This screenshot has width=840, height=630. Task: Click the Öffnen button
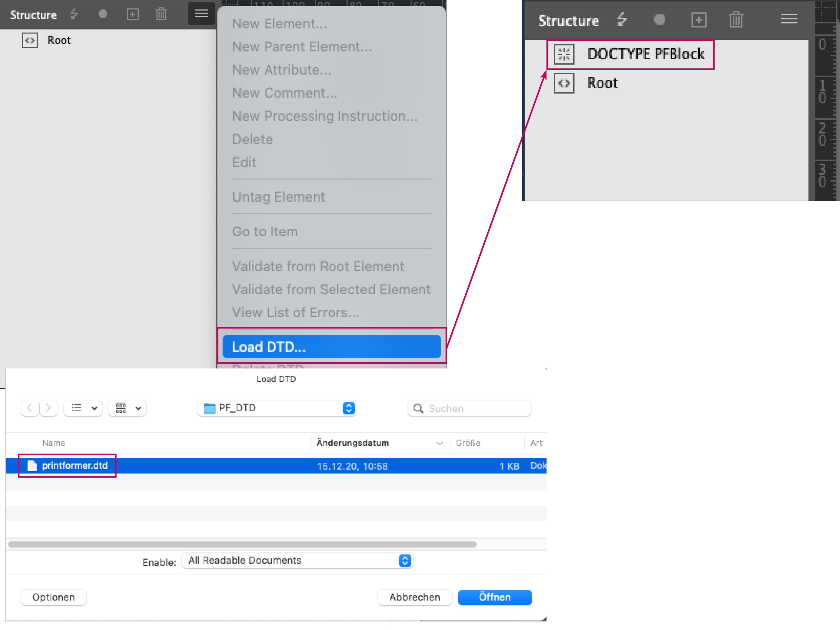pos(494,597)
